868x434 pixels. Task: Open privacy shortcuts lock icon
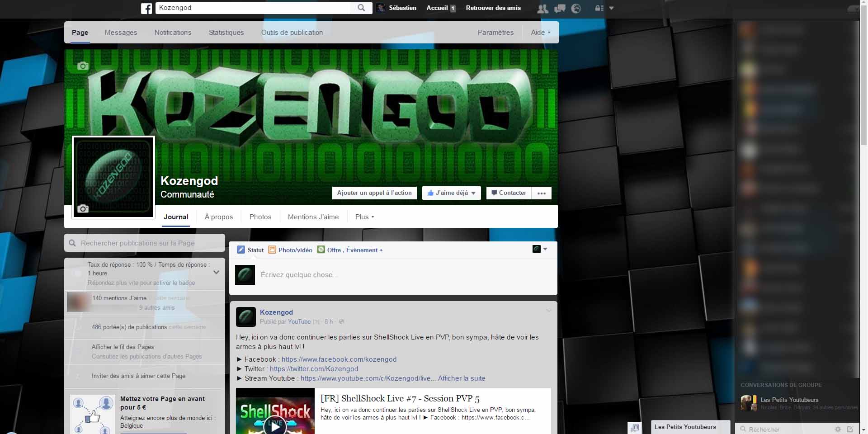click(599, 8)
